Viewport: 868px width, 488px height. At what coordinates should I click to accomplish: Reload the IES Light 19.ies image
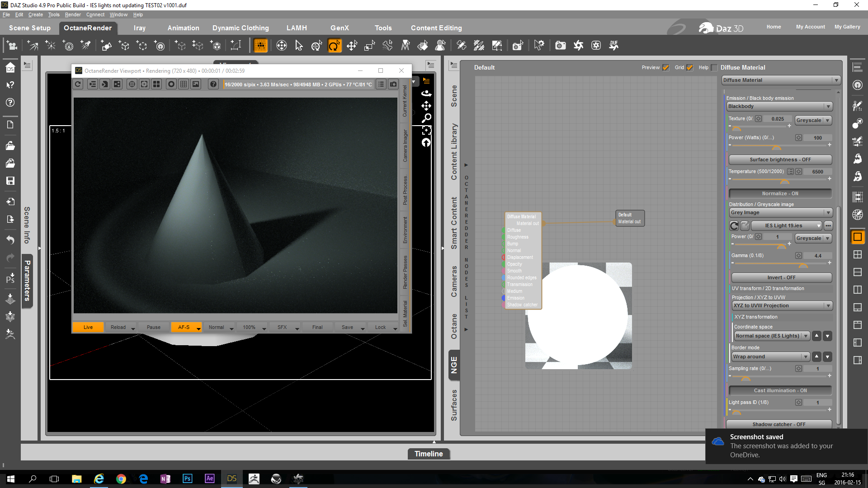click(x=734, y=225)
